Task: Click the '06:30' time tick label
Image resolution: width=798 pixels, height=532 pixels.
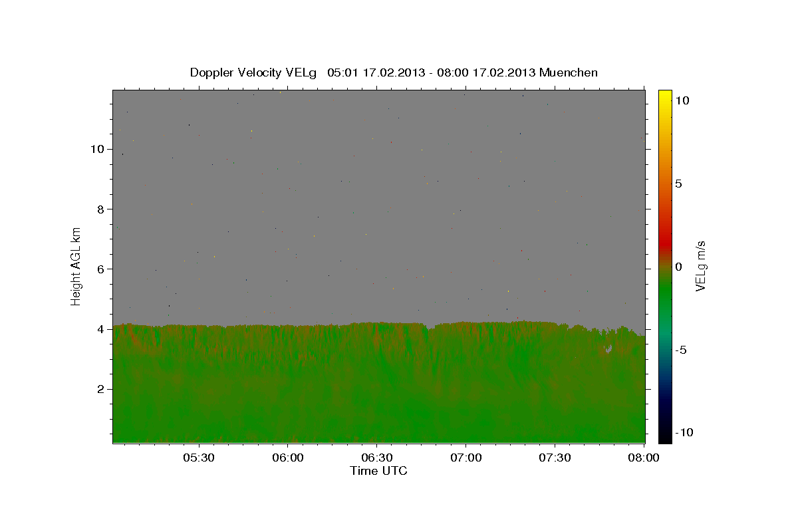Action: tap(377, 458)
